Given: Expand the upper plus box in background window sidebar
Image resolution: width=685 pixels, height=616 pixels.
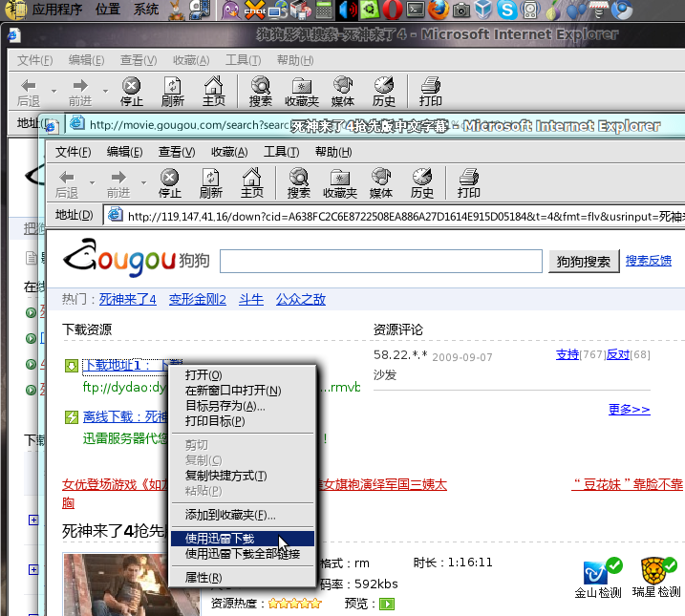Looking at the screenshot, I should pyautogui.click(x=33, y=520).
